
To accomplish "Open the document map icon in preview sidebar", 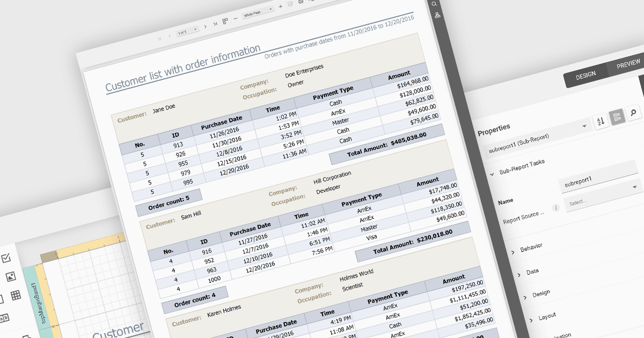I will tap(437, 15).
